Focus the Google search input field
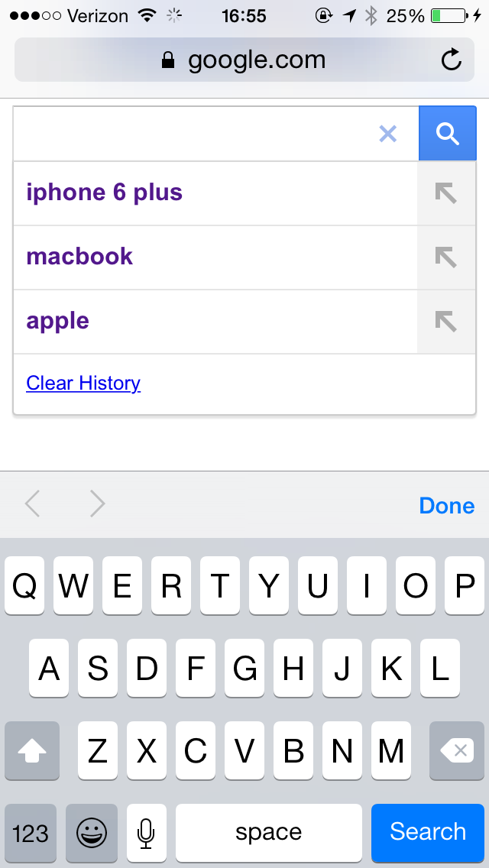The height and width of the screenshot is (868, 489). (194, 134)
